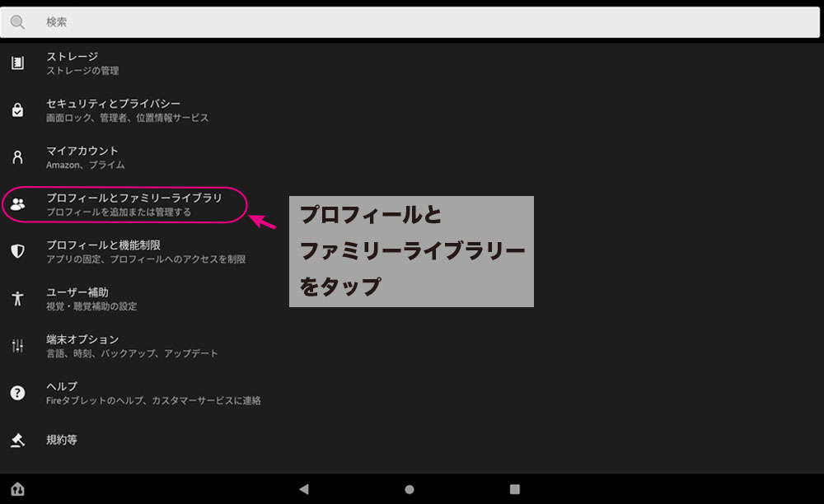Tap the device options sliders icon
This screenshot has height=504, width=824.
coord(17,346)
